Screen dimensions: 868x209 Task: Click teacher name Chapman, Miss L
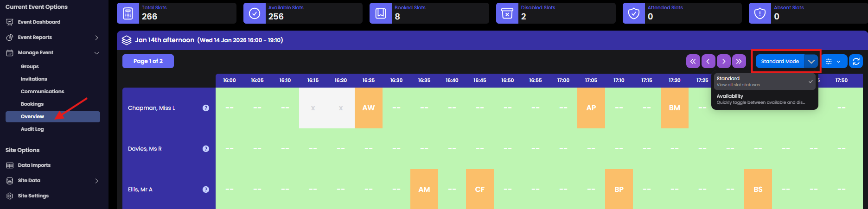[x=151, y=108]
